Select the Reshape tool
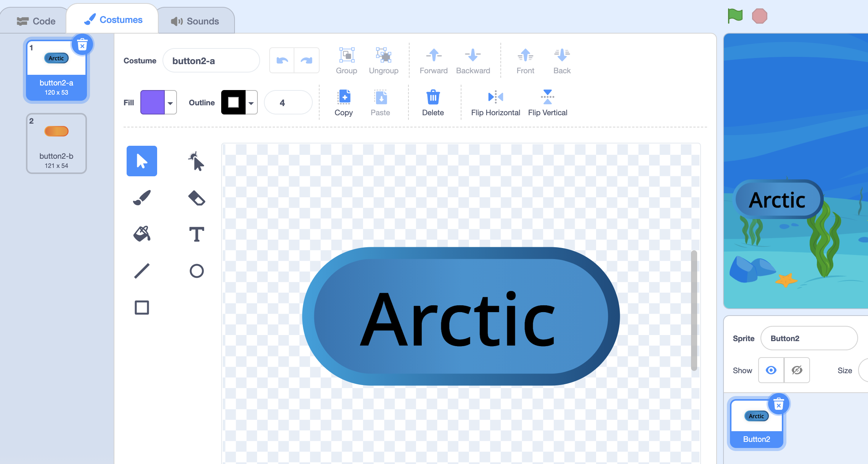This screenshot has height=464, width=868. [196, 161]
